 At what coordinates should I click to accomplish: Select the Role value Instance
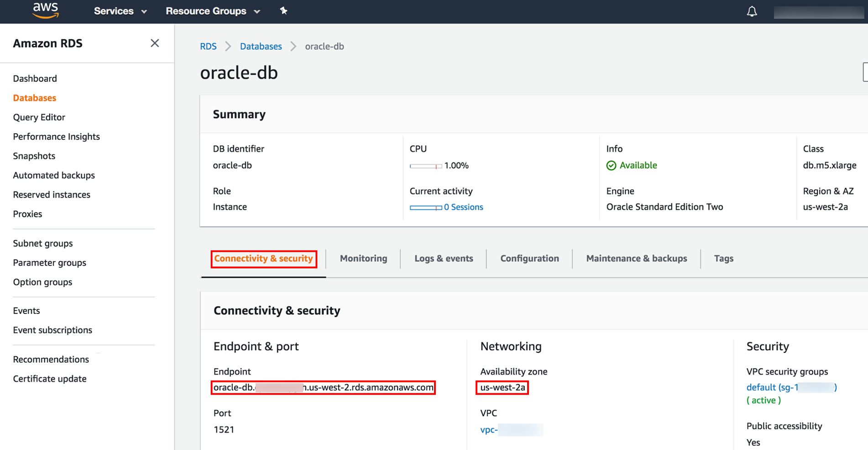[x=230, y=207]
